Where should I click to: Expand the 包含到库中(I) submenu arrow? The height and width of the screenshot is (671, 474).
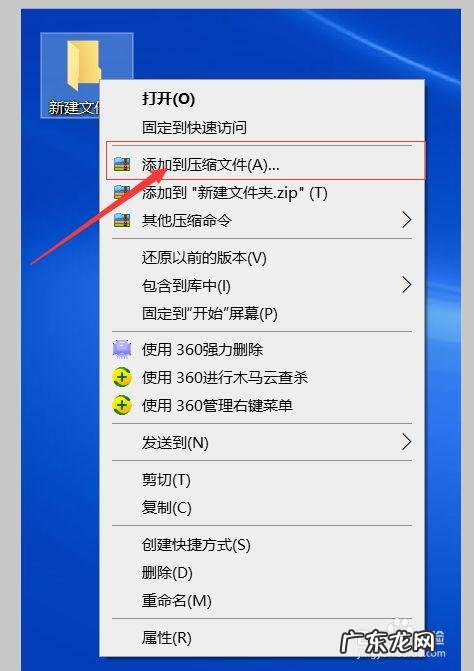[x=407, y=285]
